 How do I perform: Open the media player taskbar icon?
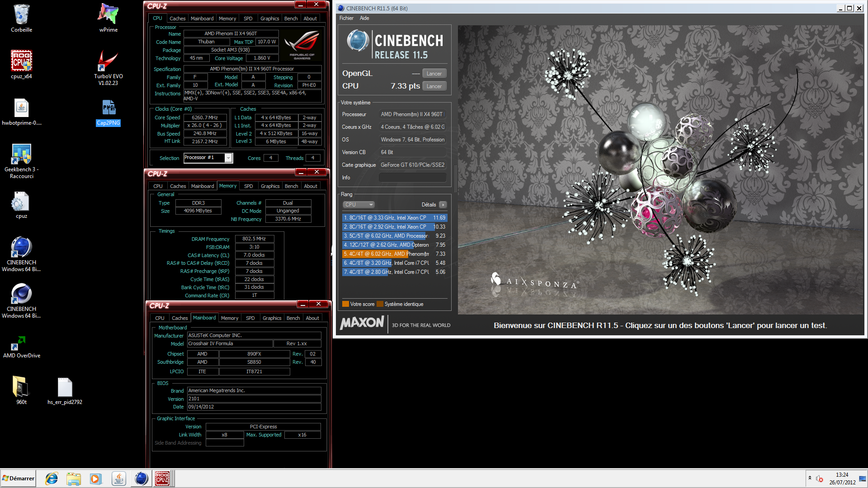coord(96,479)
